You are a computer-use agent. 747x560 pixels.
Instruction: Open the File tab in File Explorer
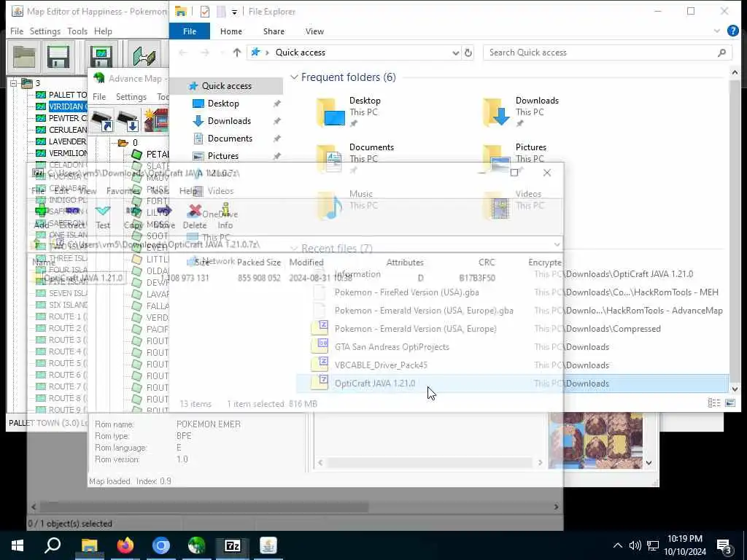click(x=190, y=31)
